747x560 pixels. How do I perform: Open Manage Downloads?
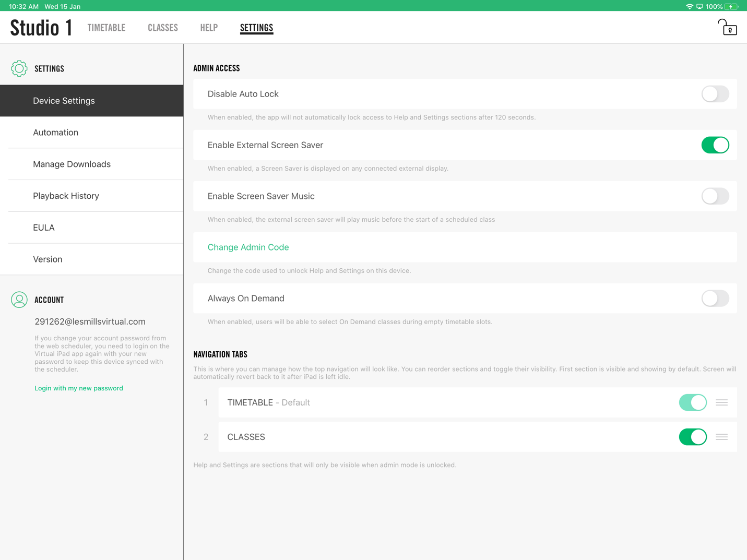point(92,164)
